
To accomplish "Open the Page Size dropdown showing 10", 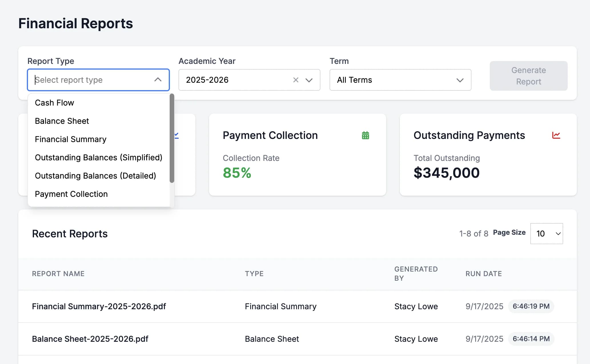I will (x=546, y=234).
